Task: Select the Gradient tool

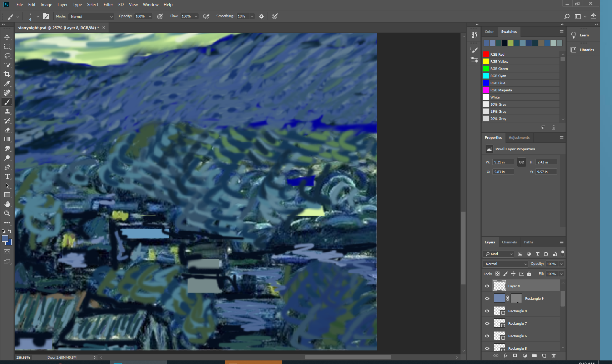Action: pos(7,139)
